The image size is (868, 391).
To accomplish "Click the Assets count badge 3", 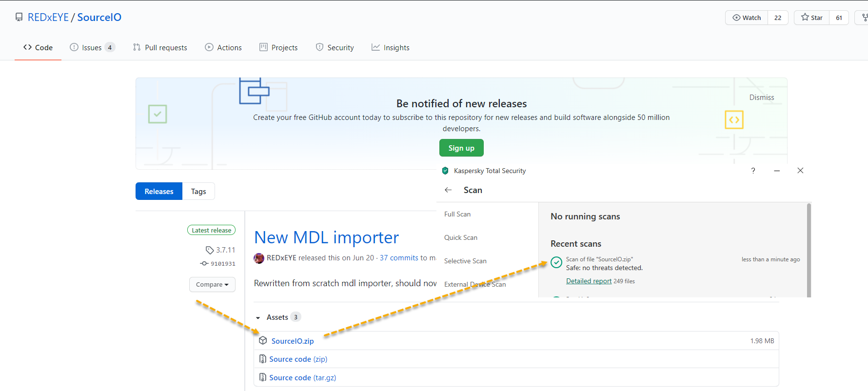I will (x=296, y=317).
